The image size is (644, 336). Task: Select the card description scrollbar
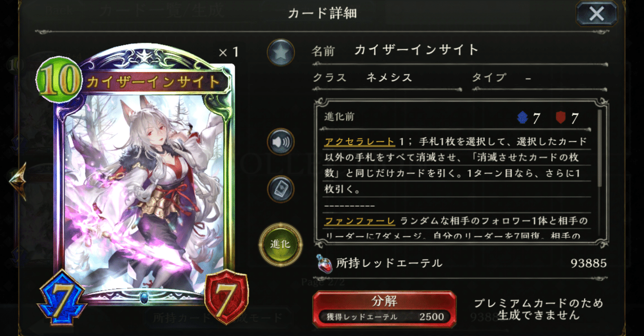(599, 149)
